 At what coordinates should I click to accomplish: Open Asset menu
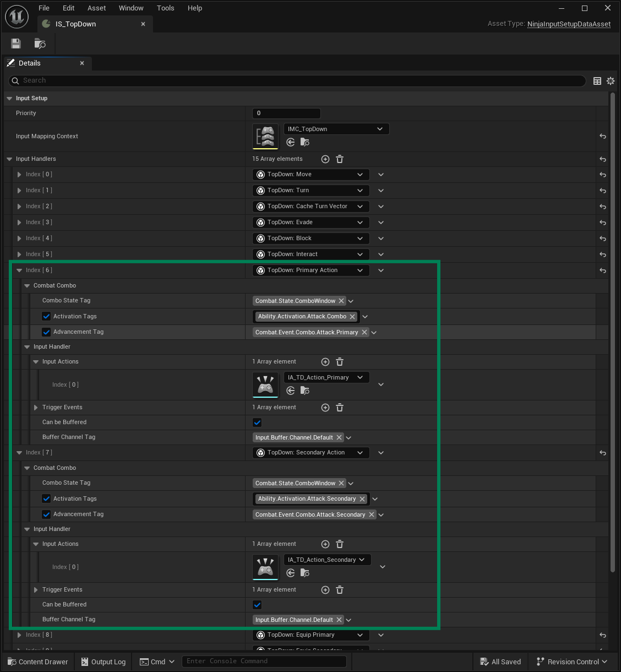pos(96,8)
